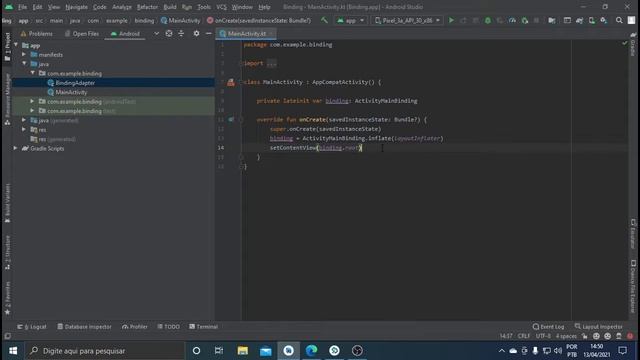
Task: Open the SDK Manager icon
Action: click(x=604, y=20)
